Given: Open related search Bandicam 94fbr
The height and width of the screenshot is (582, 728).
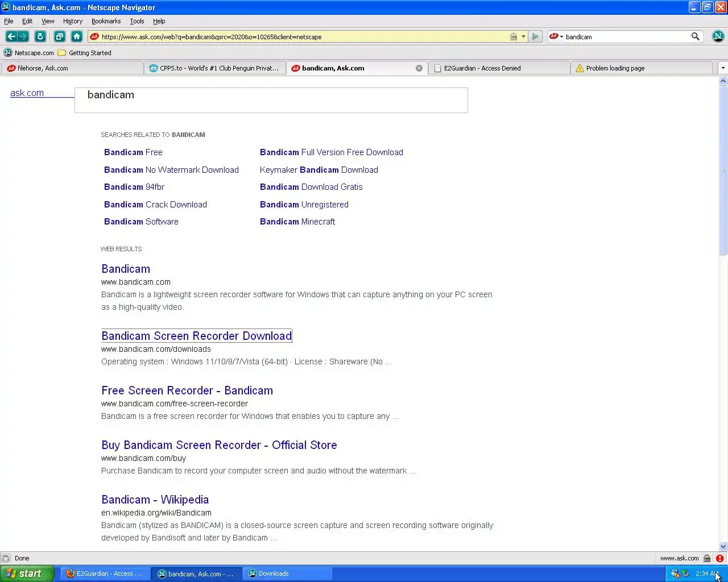Looking at the screenshot, I should (x=134, y=187).
